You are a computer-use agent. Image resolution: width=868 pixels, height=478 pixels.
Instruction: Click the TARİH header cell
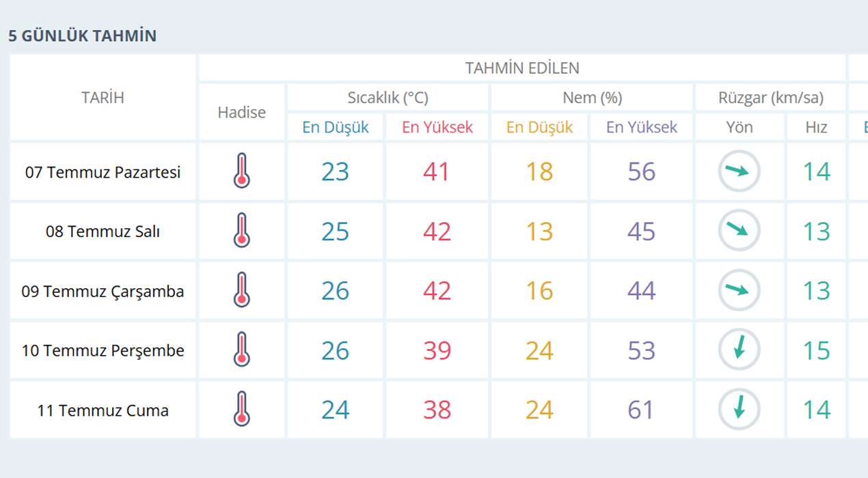(x=103, y=98)
